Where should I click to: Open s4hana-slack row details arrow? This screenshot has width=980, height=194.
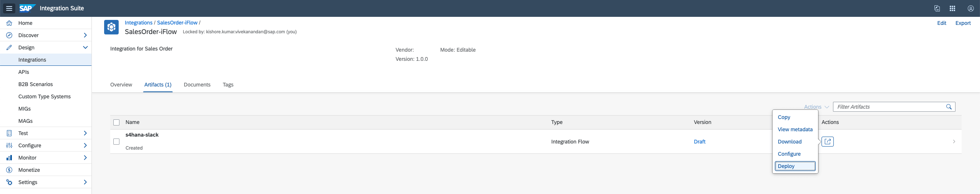(x=954, y=142)
